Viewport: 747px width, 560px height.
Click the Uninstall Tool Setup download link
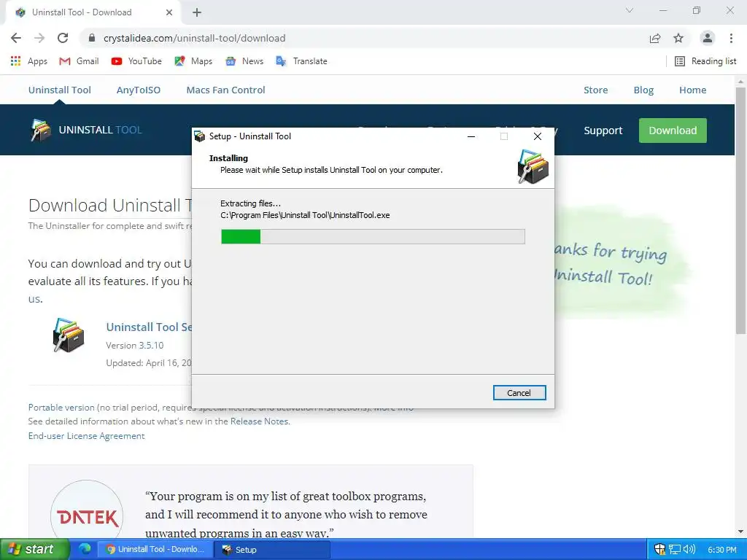tap(149, 327)
